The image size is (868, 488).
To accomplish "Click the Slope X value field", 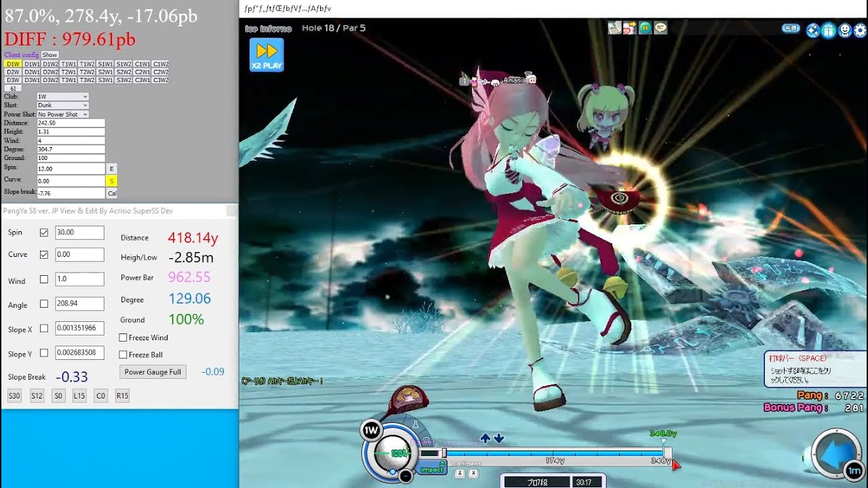I will tap(79, 328).
